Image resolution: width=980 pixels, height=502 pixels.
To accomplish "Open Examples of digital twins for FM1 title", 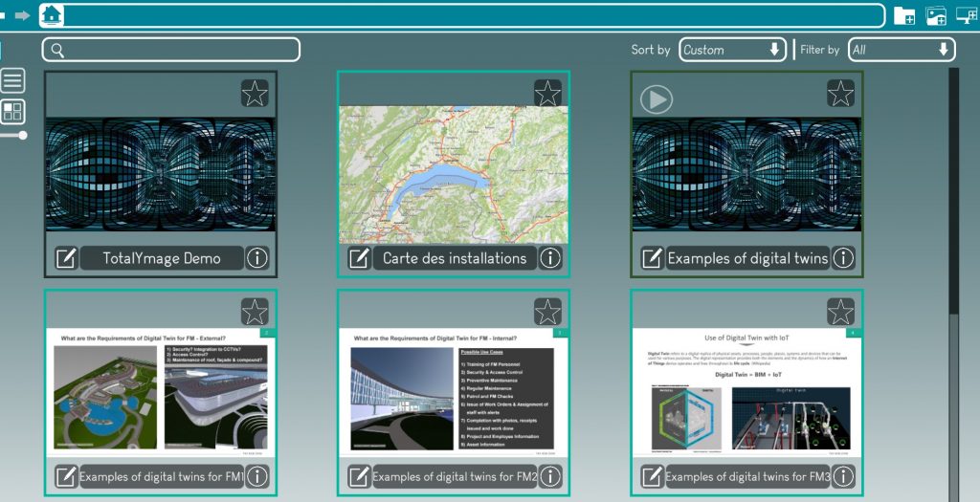I will pyautogui.click(x=162, y=476).
